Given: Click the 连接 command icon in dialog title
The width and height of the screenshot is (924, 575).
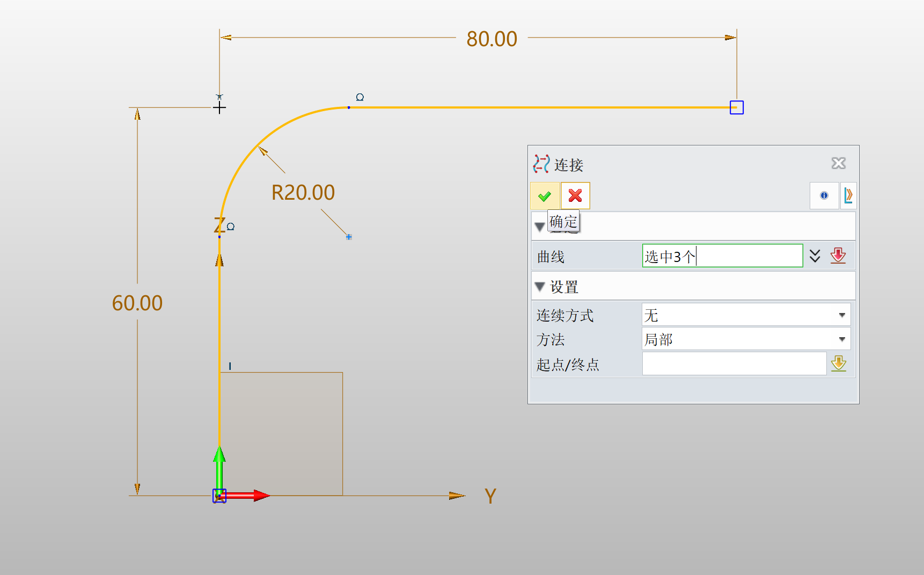Looking at the screenshot, I should 541,164.
